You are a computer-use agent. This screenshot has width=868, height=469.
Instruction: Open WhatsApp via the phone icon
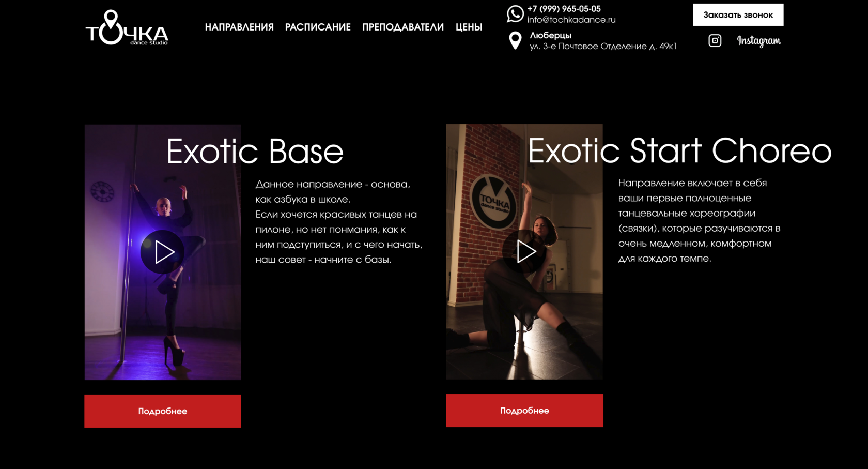coord(515,13)
